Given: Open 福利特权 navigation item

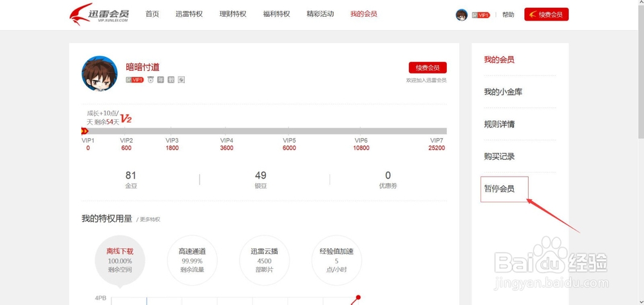Looking at the screenshot, I should (276, 14).
